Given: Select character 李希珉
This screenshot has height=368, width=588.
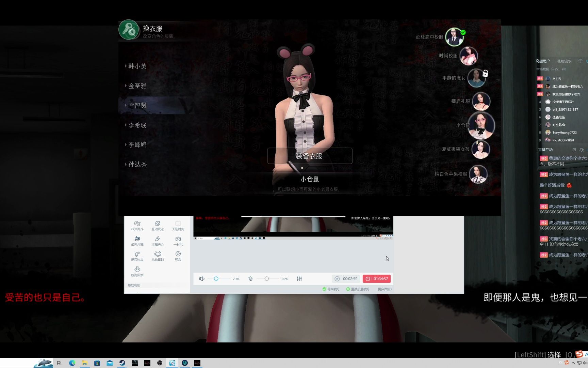Looking at the screenshot, I should point(137,125).
